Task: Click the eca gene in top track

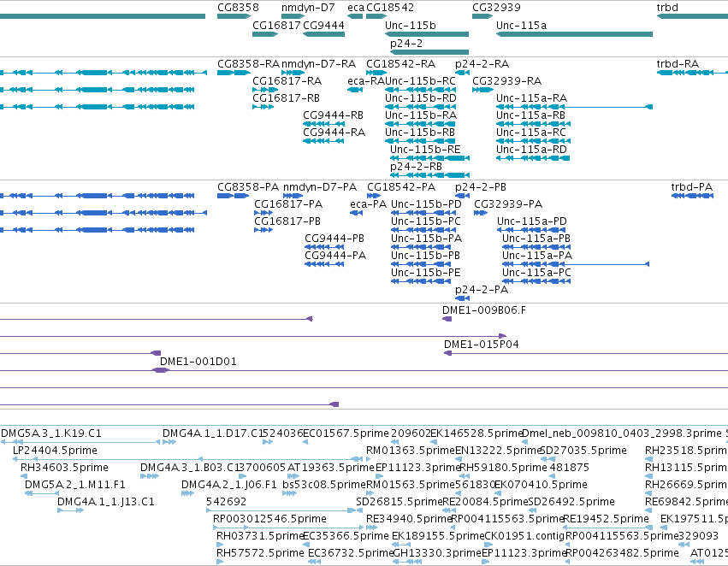Action: point(355,16)
